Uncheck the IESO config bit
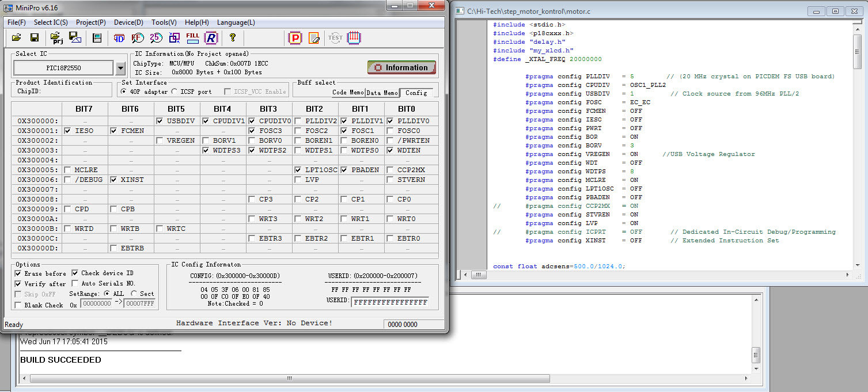Viewport: 868px width, 392px height. click(68, 131)
